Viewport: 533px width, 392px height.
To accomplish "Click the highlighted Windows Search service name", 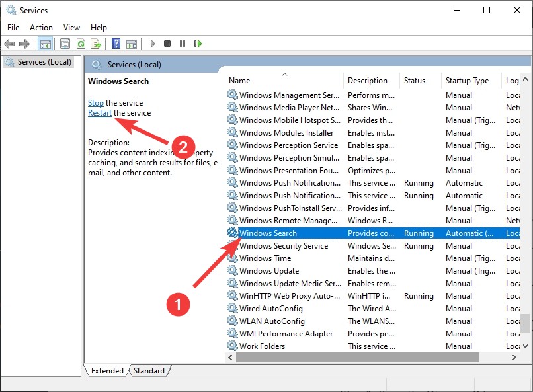I will tap(268, 233).
